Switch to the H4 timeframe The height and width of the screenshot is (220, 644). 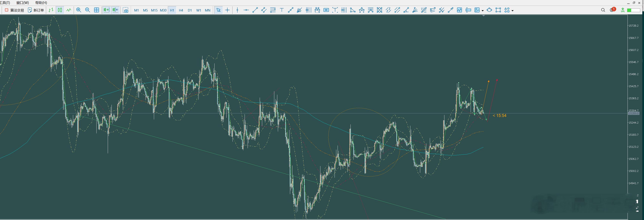181,10
